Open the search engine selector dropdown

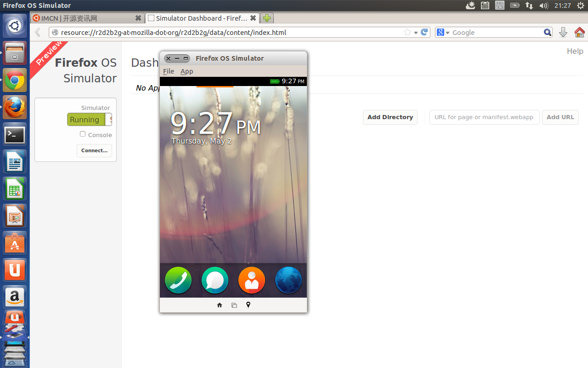[443, 33]
